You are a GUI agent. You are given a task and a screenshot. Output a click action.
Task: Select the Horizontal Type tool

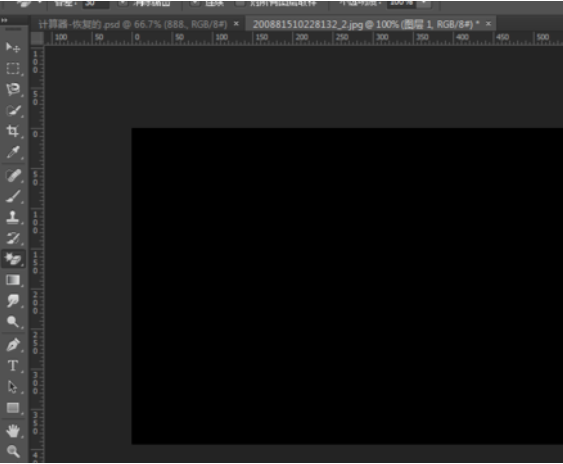coord(13,366)
